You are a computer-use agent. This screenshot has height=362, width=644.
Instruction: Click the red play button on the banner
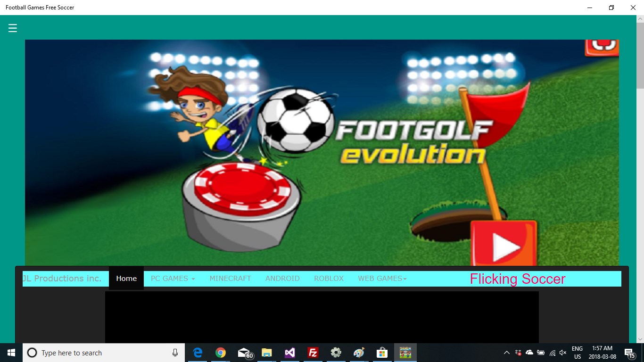point(504,244)
